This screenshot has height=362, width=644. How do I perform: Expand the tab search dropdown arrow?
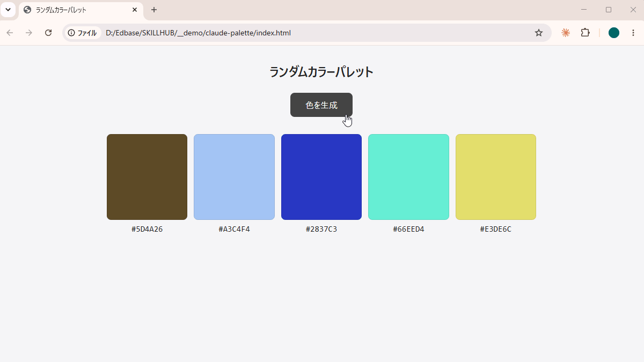coord(8,10)
